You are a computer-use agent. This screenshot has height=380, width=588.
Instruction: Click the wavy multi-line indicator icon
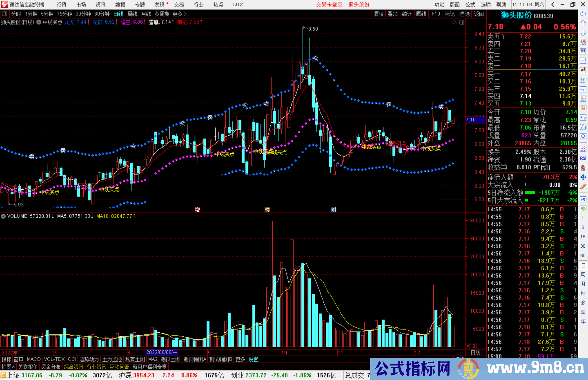pos(583,149)
